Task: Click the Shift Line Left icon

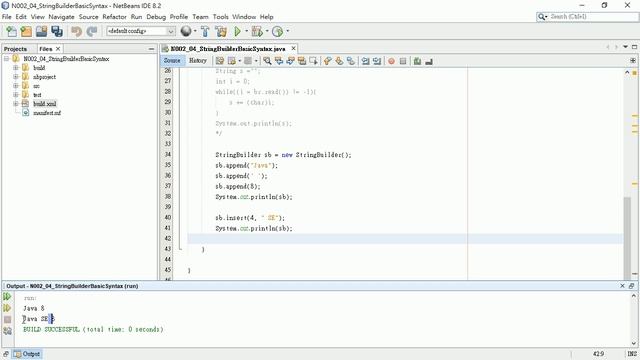Action: tap(365, 61)
